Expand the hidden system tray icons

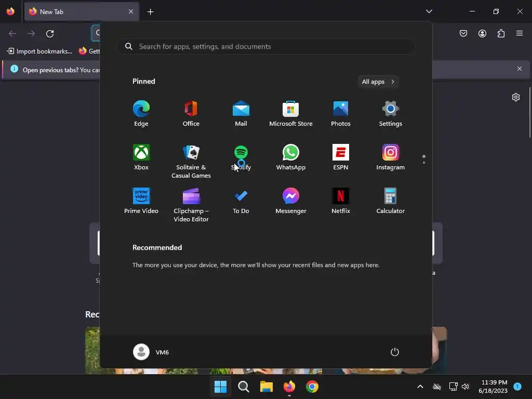pyautogui.click(x=420, y=387)
